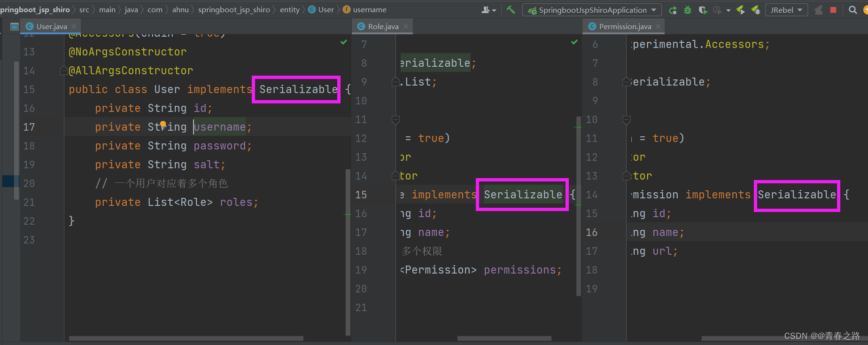Click the vertical scrollbar in Role.java editor

(579, 207)
